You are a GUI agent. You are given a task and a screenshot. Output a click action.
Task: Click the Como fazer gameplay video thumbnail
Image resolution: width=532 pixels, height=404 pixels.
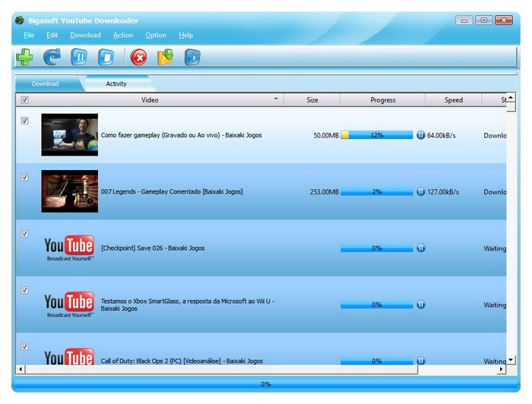[x=70, y=135]
